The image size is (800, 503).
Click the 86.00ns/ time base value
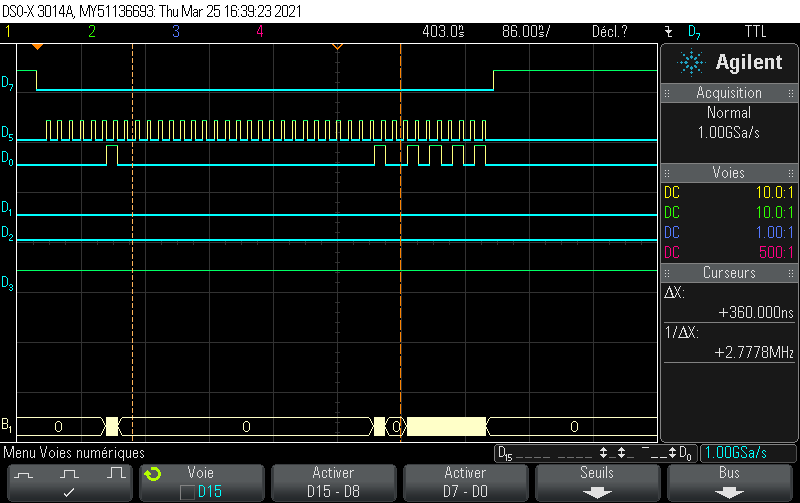pos(526,32)
